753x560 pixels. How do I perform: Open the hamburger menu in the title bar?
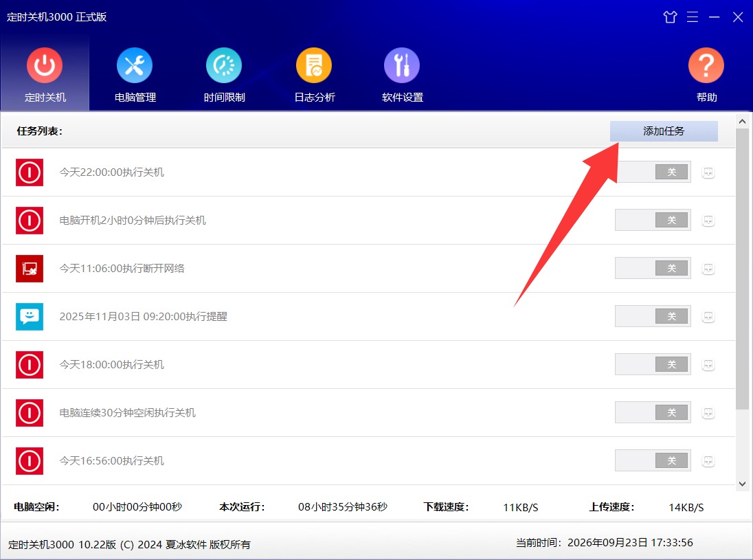(x=692, y=17)
